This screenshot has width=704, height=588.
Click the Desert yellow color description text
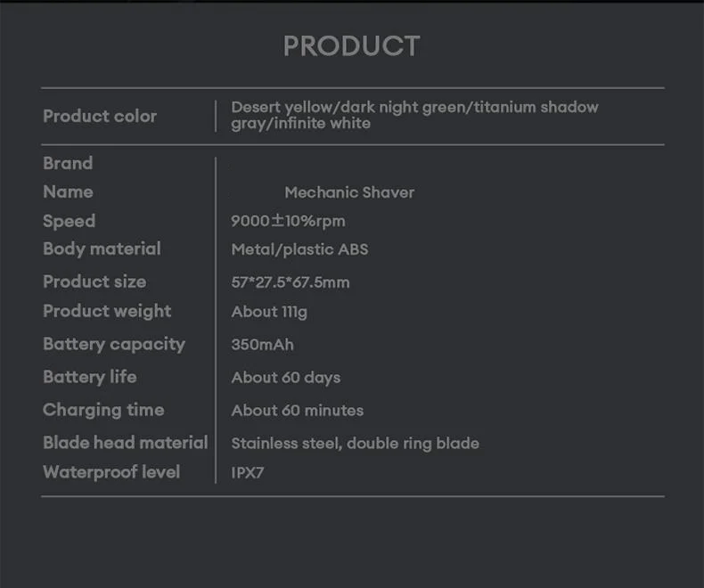414,115
